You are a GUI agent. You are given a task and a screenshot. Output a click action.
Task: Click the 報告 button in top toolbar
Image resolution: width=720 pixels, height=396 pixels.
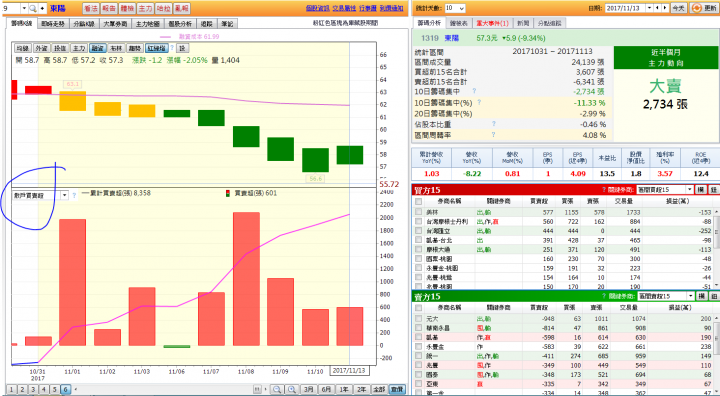pyautogui.click(x=109, y=8)
